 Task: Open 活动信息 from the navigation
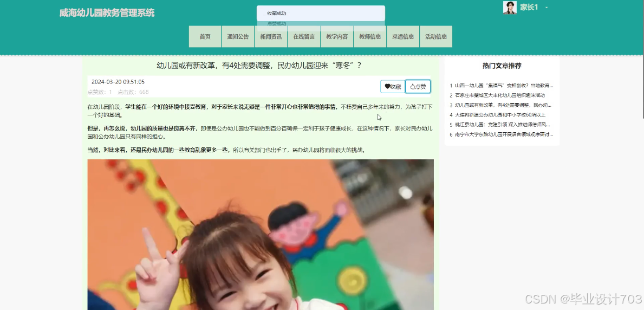click(x=436, y=37)
